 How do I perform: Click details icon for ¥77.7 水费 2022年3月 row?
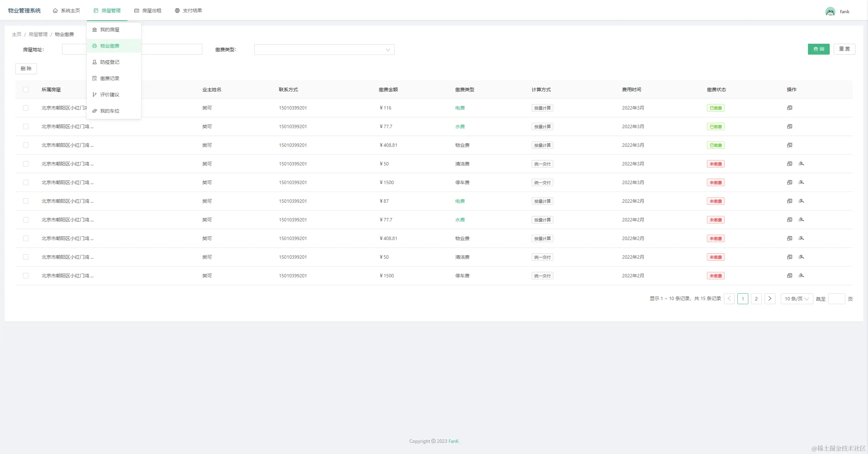pyautogui.click(x=790, y=126)
